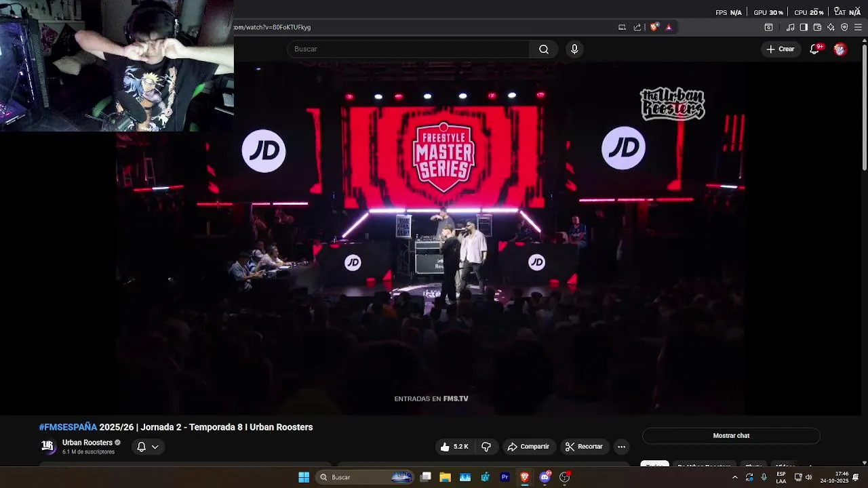Expand the subscription notification bell dropdown
The height and width of the screenshot is (488, 868).
click(148, 447)
